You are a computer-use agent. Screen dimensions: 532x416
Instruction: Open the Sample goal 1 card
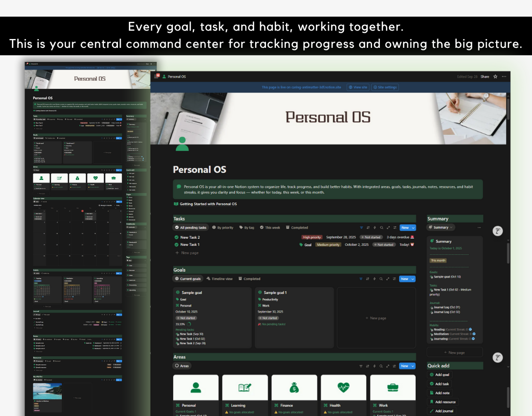294,318
